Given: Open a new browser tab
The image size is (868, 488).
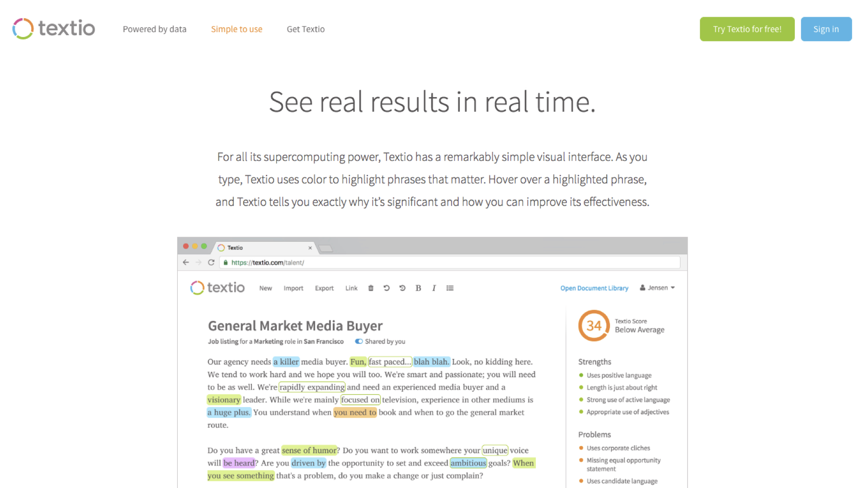Looking at the screenshot, I should click(325, 248).
